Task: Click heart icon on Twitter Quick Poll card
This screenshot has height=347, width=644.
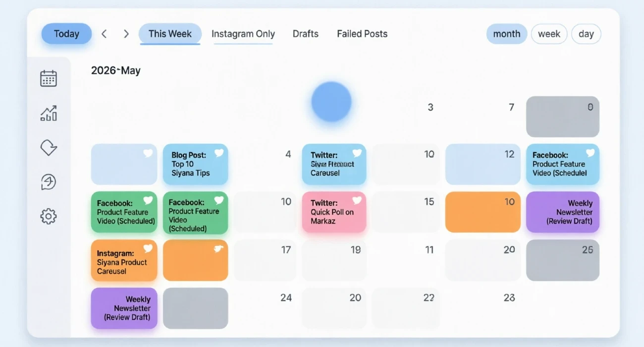Action: pyautogui.click(x=357, y=200)
